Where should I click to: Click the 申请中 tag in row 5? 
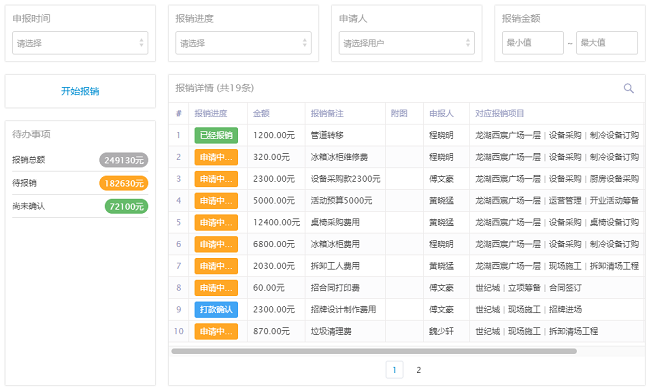click(216, 223)
